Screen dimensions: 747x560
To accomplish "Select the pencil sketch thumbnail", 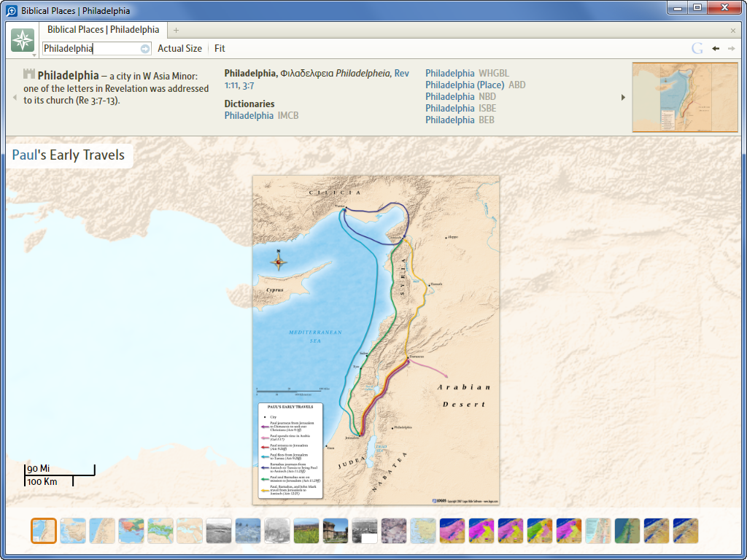I will point(276,531).
